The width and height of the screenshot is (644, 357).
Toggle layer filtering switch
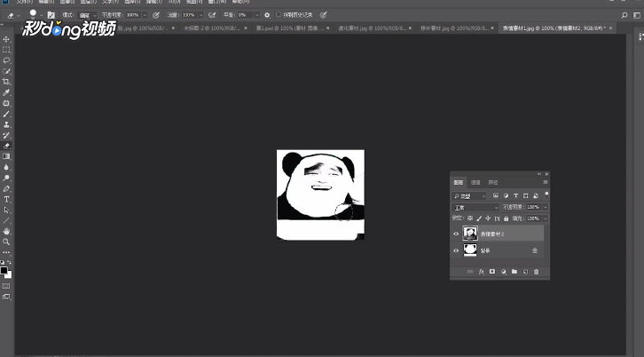546,194
